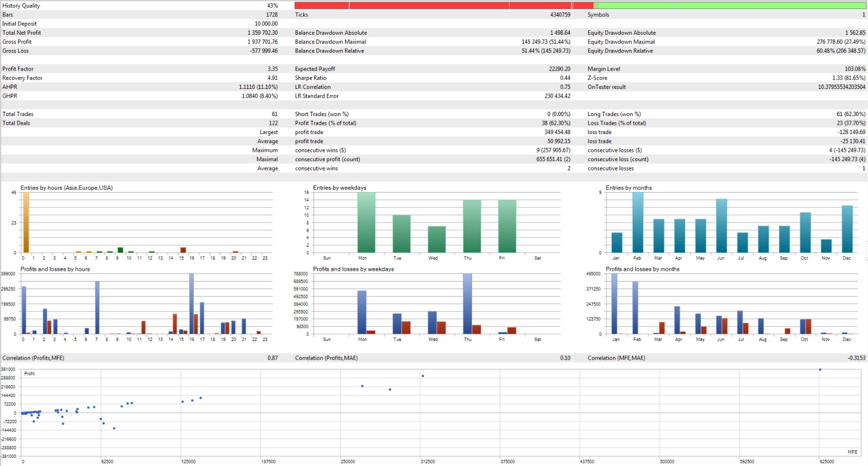Click the January profit bar in months chart
This screenshot has height=466, width=868.
click(614, 304)
